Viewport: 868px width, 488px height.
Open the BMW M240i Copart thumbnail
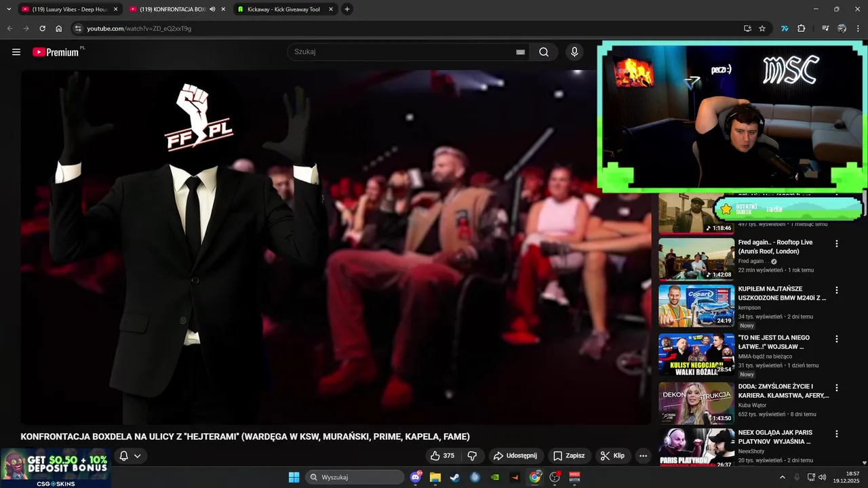point(696,306)
